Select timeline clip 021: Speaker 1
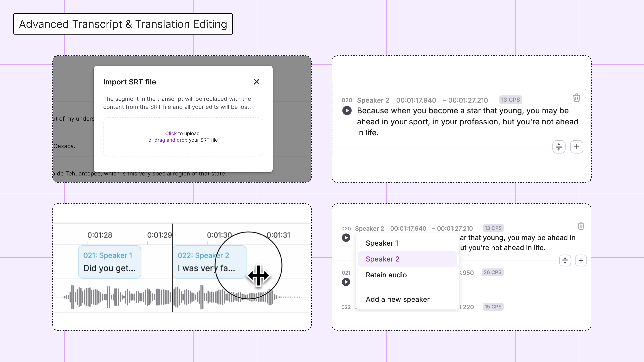The image size is (644, 362). [x=109, y=262]
